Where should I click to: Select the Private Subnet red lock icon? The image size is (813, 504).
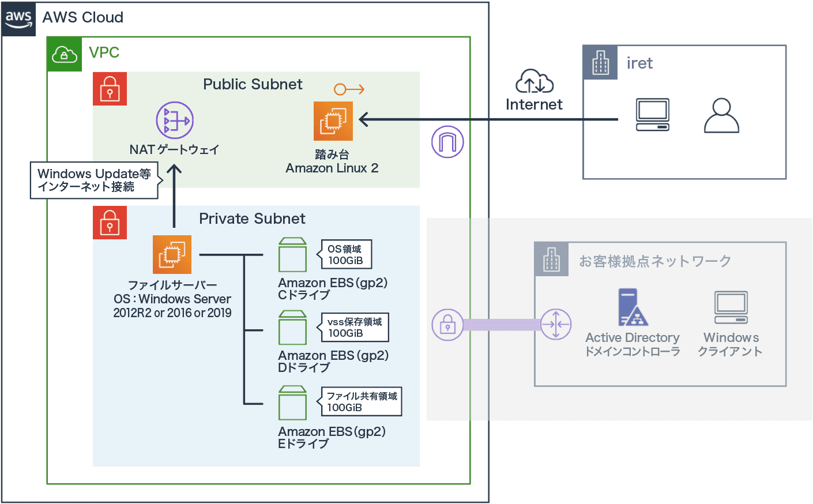tap(110, 222)
